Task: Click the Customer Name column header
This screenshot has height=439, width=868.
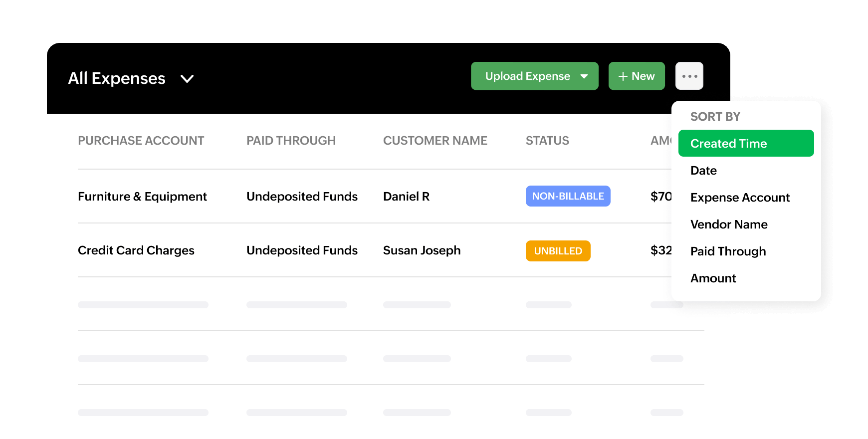Action: (x=434, y=141)
